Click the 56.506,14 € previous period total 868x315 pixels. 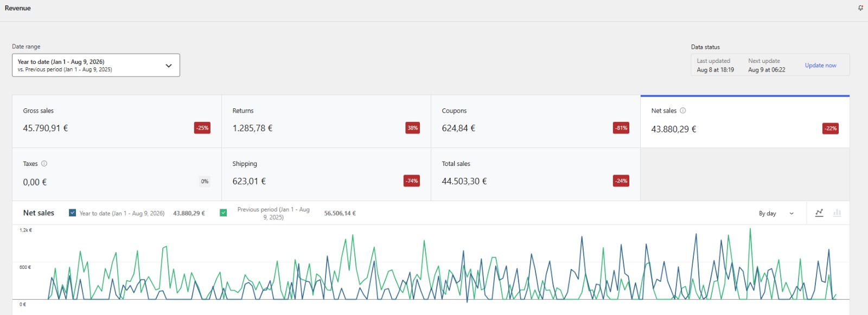340,214
